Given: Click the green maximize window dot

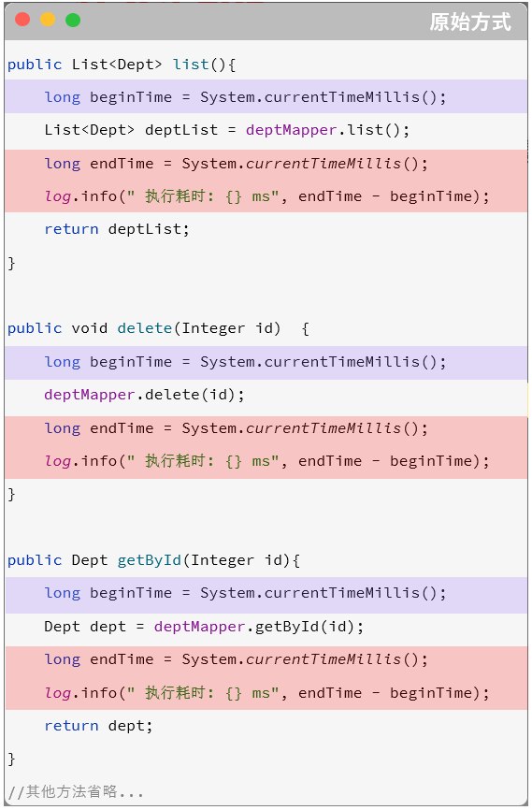Looking at the screenshot, I should click(x=73, y=20).
